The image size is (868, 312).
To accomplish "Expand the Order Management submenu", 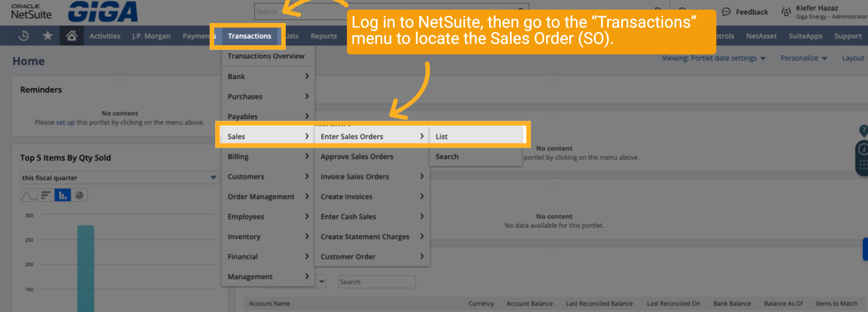I will click(x=268, y=196).
